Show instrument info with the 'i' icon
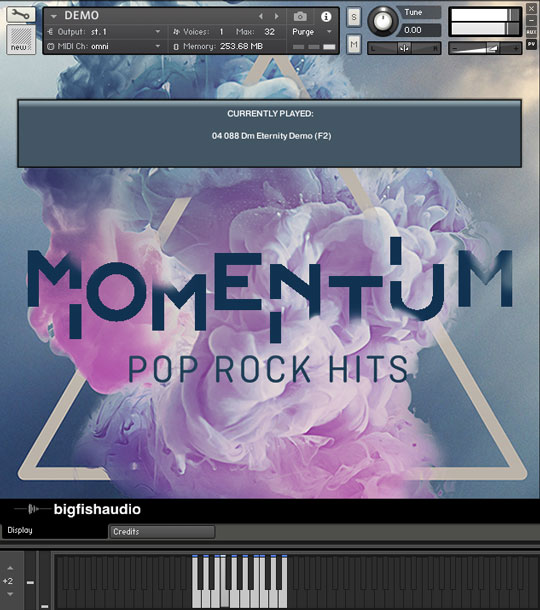The image size is (540, 610). (326, 16)
